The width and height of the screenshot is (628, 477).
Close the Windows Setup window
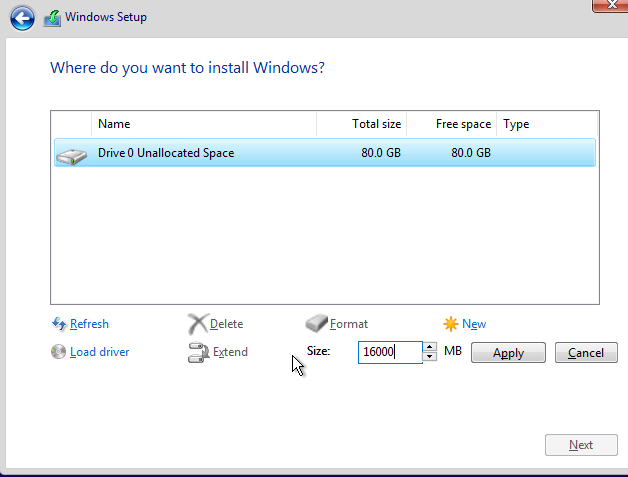[610, 5]
